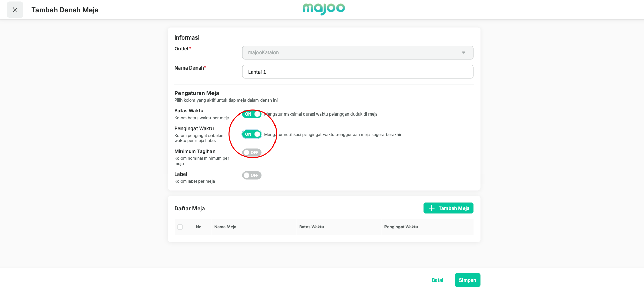Click the majoo logo

point(324,9)
